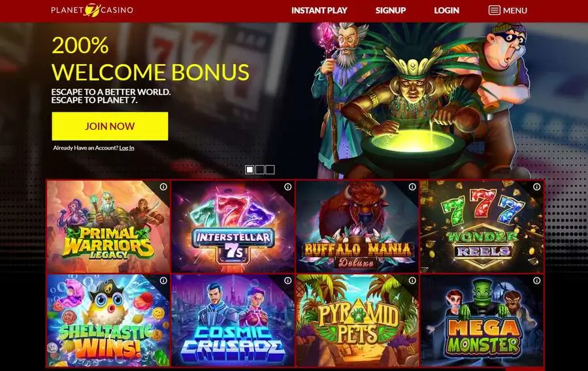Expand the MENU hamburger button
This screenshot has width=588, height=371.
pos(508,10)
